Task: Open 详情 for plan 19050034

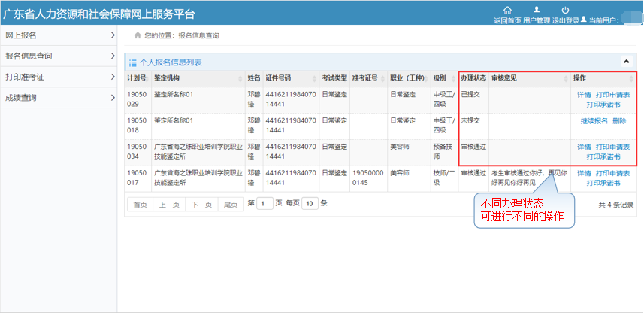Action: [x=584, y=147]
